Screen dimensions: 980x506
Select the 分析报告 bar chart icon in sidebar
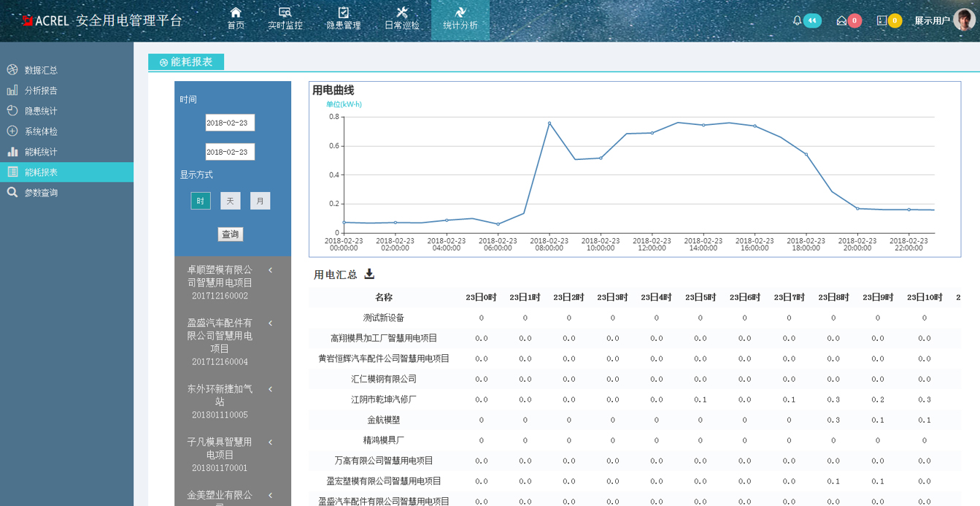tap(13, 90)
